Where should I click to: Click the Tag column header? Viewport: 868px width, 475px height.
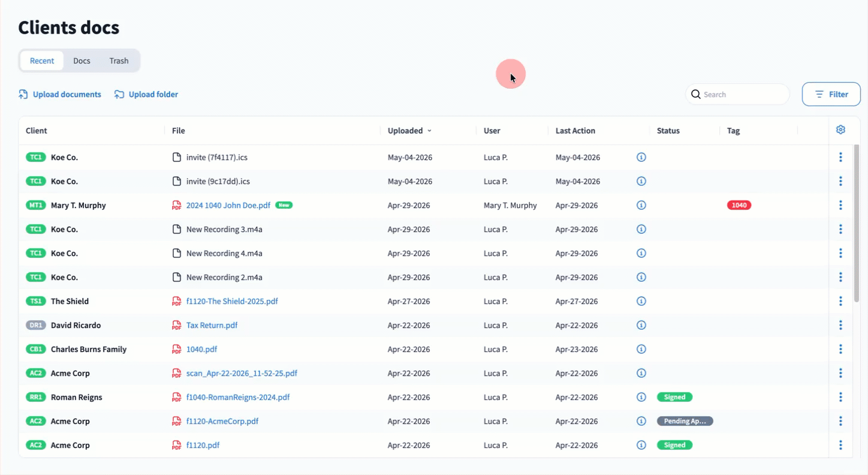733,131
